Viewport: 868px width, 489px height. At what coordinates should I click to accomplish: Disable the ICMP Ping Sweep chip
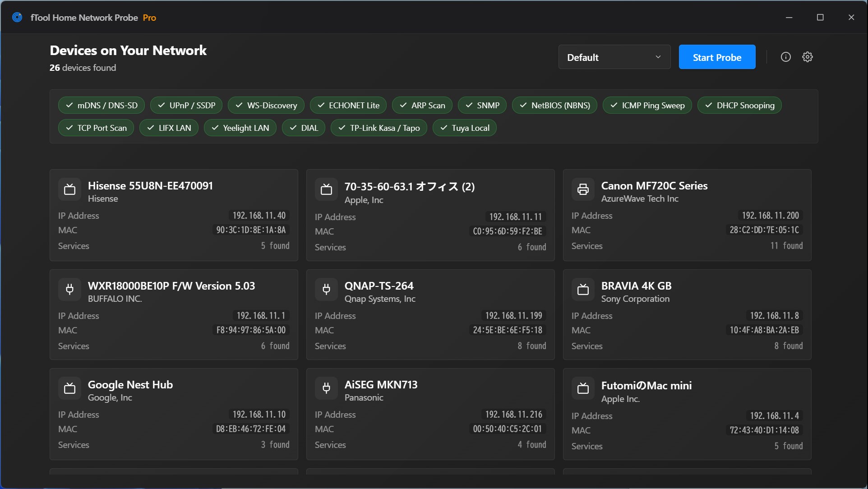647,105
